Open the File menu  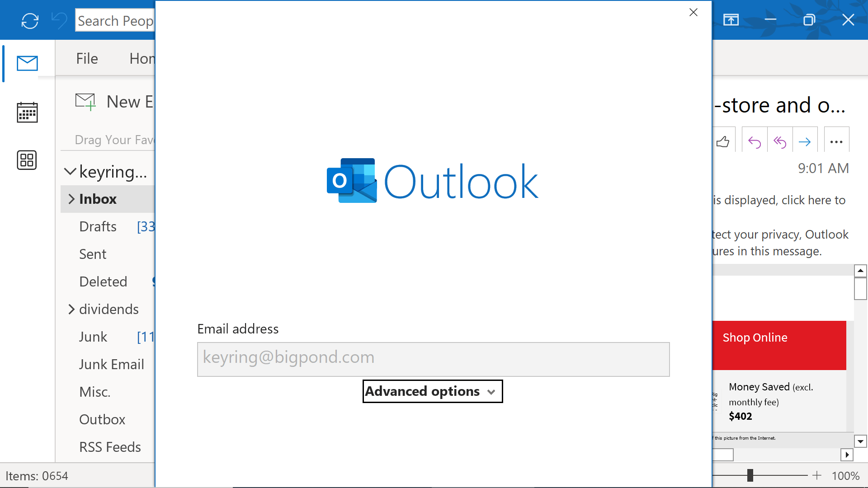click(x=87, y=58)
